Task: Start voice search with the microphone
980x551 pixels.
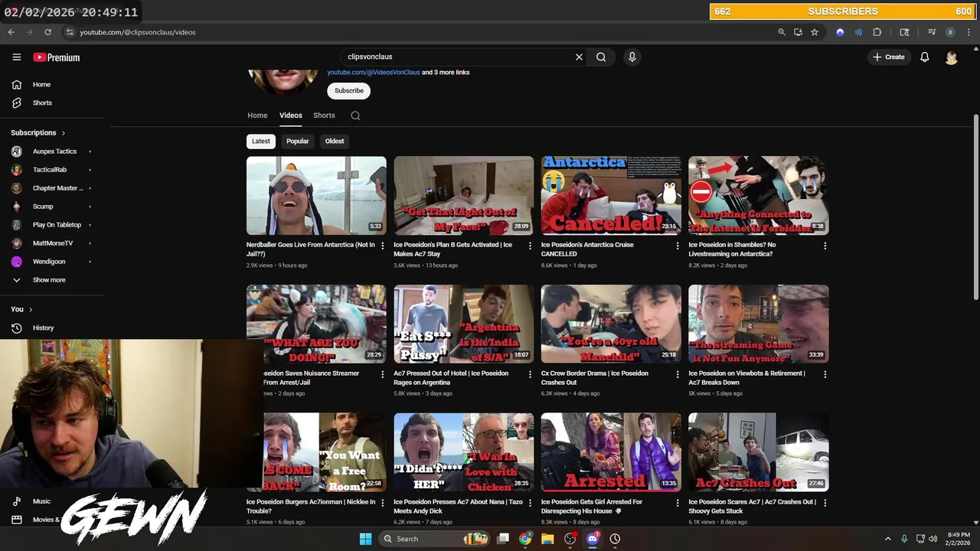Action: (632, 57)
